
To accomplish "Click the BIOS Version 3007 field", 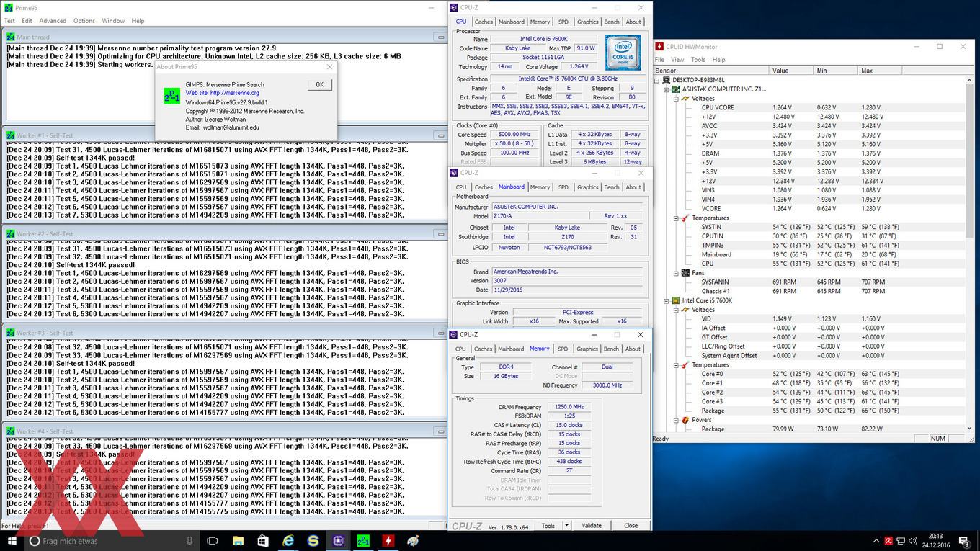I will point(566,281).
